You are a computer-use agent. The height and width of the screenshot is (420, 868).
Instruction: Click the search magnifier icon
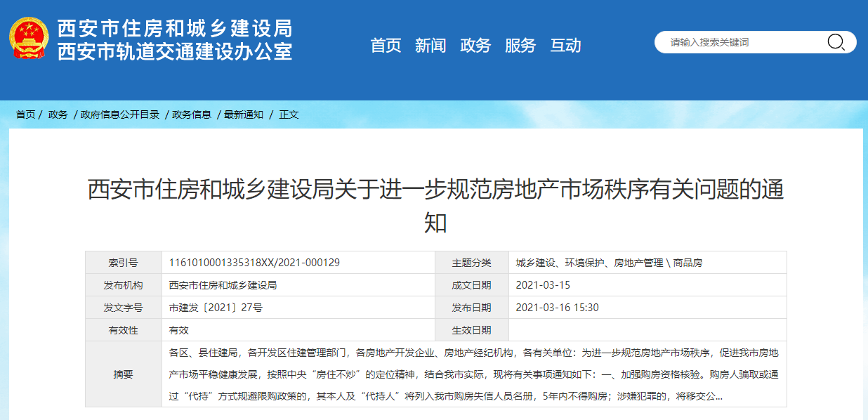(835, 42)
